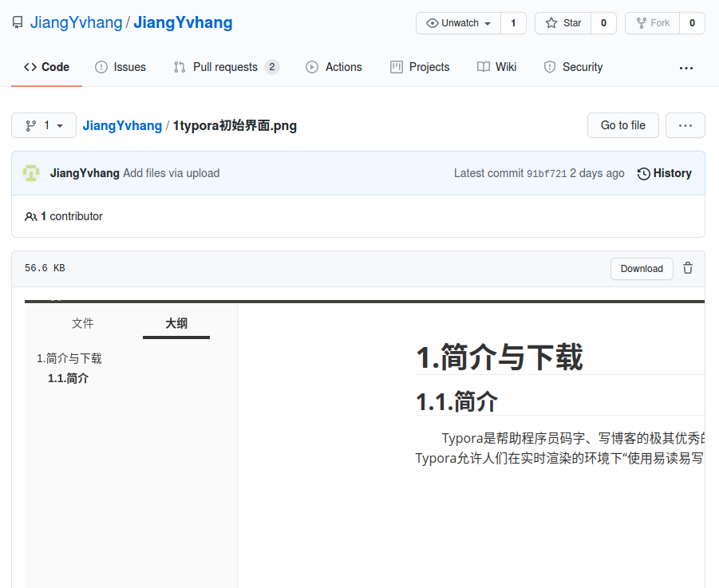The width and height of the screenshot is (719, 588).
Task: Open the hidden tabs overflow menu
Action: click(x=685, y=67)
